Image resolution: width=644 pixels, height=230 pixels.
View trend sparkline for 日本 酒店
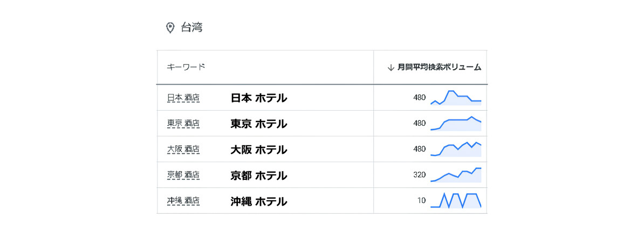456,98
